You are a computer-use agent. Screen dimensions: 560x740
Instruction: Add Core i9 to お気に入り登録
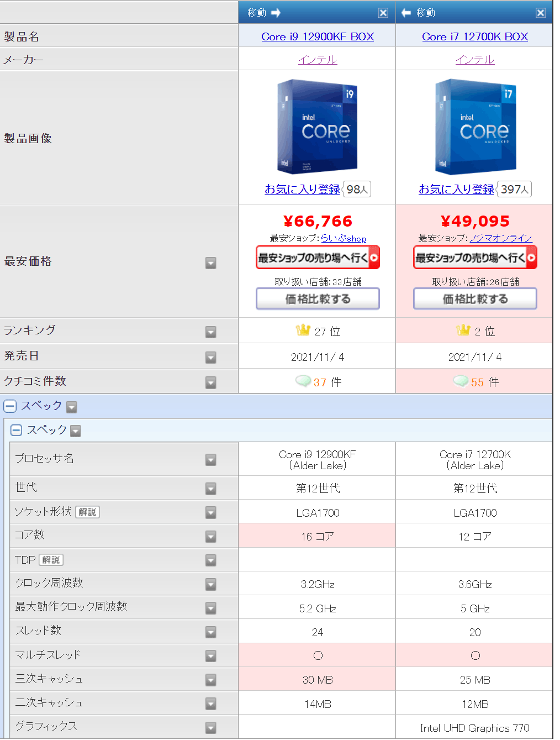(302, 189)
